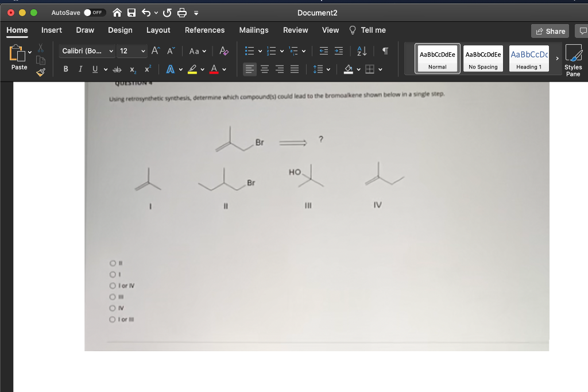Screen dimensions: 588x392
Task: Open the Sort dialog
Action: coord(361,51)
